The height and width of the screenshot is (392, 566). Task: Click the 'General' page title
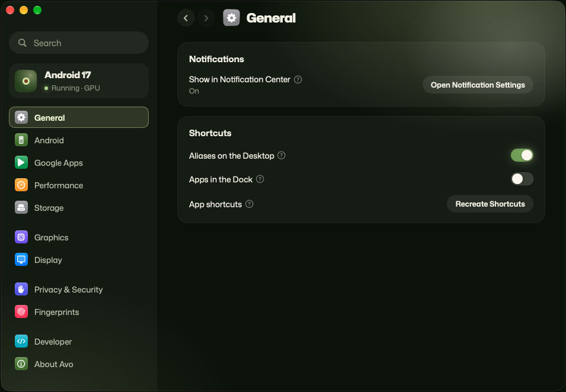(x=271, y=18)
